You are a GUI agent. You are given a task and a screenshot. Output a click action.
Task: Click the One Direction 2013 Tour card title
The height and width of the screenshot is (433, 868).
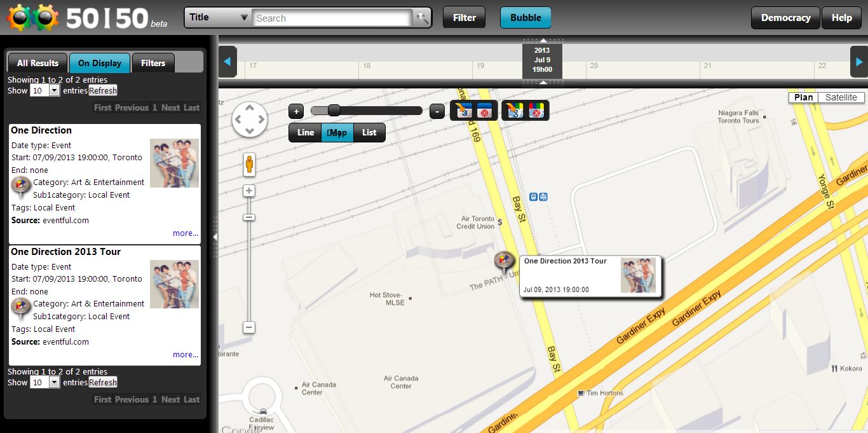tap(65, 252)
